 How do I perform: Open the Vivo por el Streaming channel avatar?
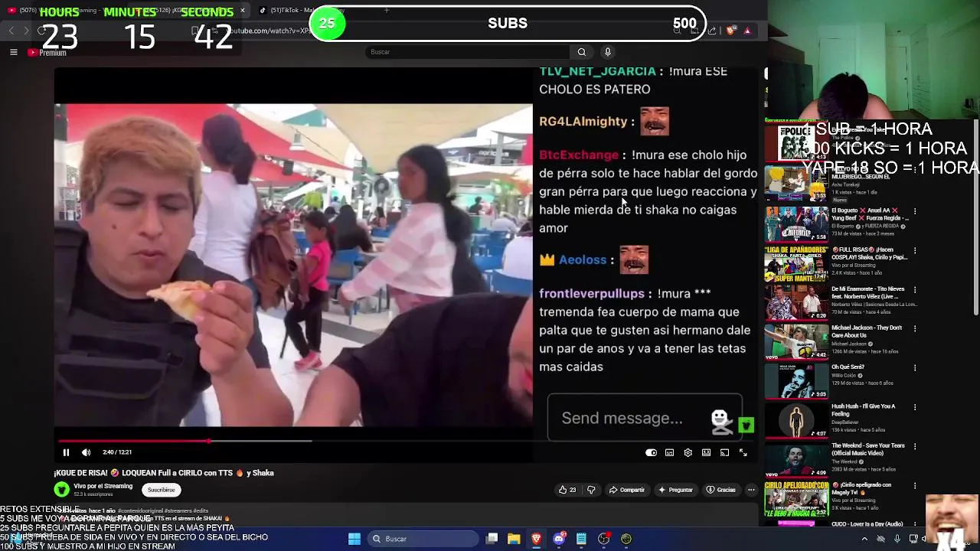[x=62, y=489]
